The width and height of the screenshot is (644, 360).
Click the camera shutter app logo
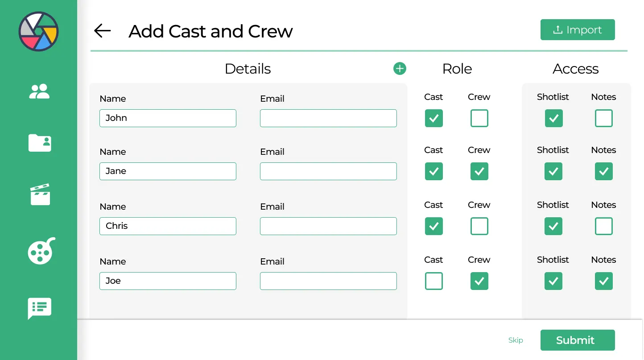(x=38, y=32)
